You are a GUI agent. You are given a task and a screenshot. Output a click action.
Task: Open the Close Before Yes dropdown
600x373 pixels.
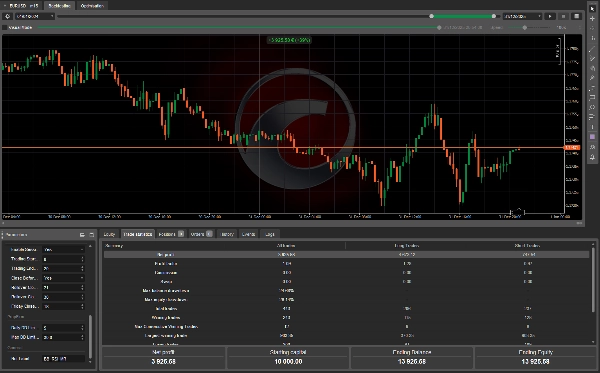(63, 278)
